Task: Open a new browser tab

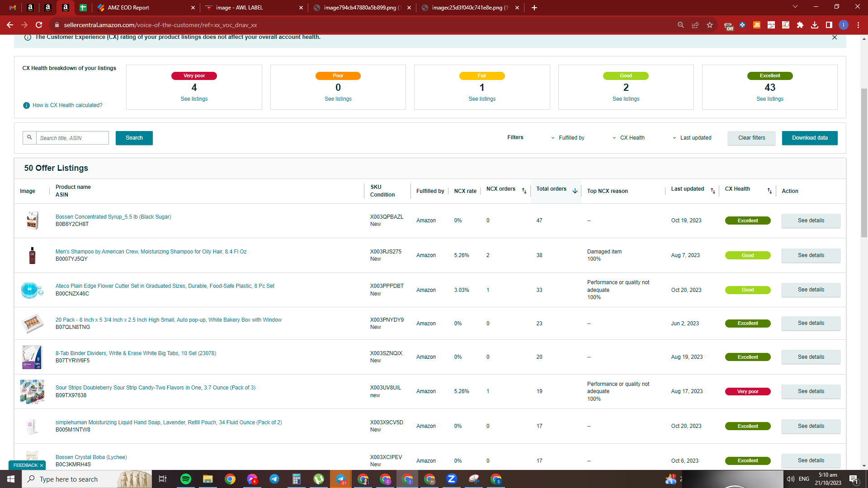Action: [534, 8]
